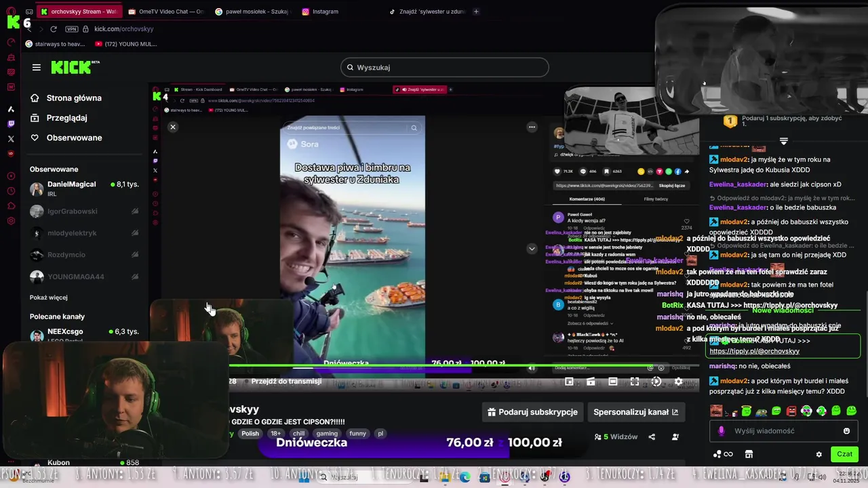Screen dimensions: 868x488
Task: Open Aria AI icon in Opera sidebar
Action: [x=11, y=109]
